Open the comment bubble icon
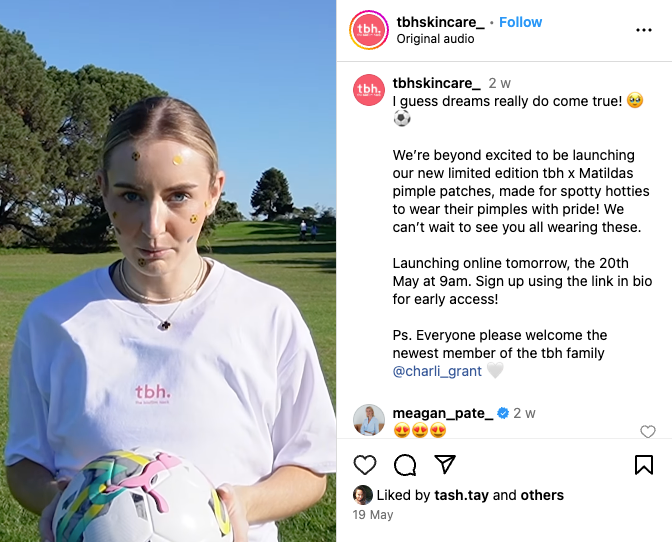This screenshot has width=672, height=542. (405, 465)
